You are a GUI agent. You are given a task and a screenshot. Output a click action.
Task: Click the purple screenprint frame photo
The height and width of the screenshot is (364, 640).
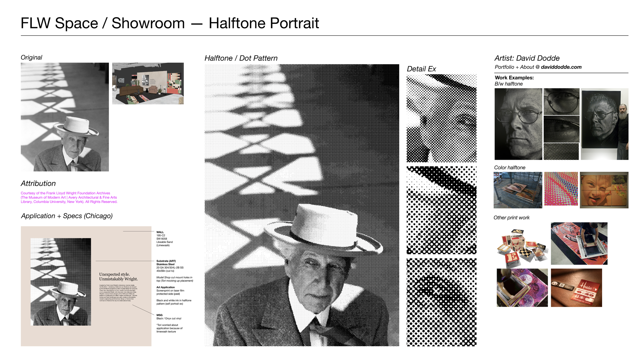coord(522,287)
